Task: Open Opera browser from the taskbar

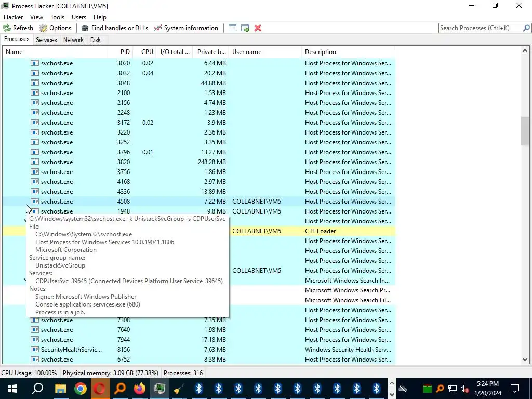Action: (100, 389)
